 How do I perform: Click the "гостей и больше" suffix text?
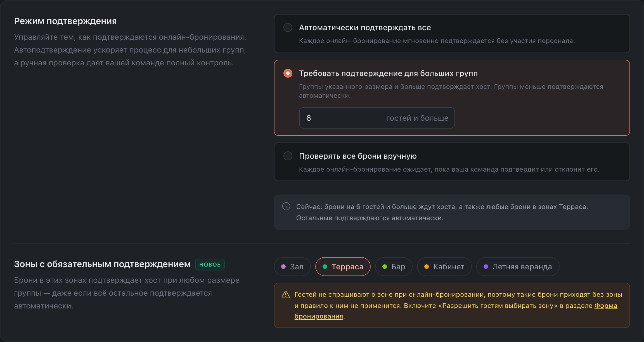pyautogui.click(x=417, y=118)
